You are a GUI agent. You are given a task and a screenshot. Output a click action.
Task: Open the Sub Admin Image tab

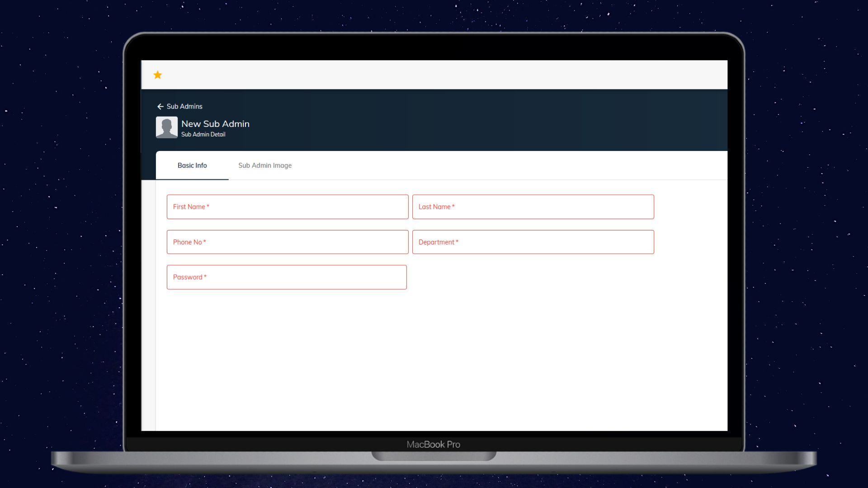pyautogui.click(x=265, y=165)
